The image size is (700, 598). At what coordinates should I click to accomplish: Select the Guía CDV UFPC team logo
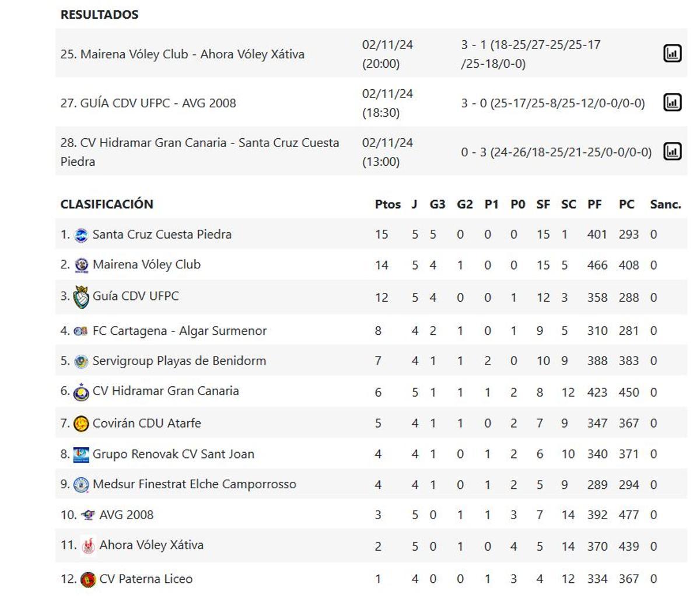[82, 296]
